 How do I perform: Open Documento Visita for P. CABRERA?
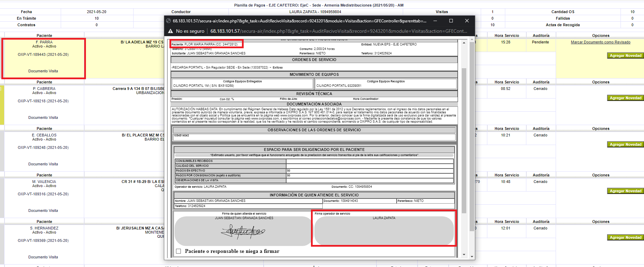tap(43, 117)
